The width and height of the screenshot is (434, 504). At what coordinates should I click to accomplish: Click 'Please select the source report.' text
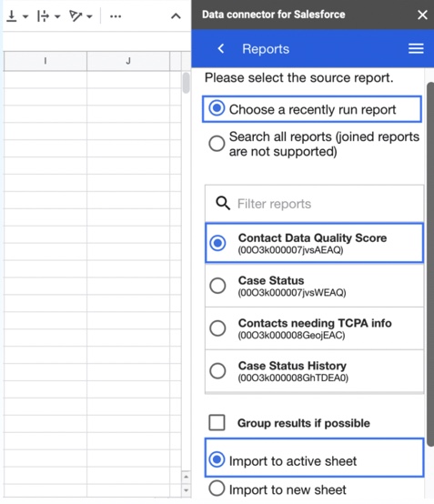299,78
